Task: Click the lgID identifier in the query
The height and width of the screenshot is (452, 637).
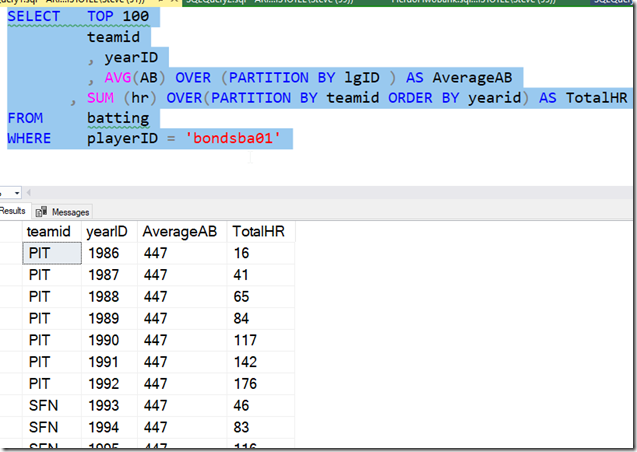Action: coord(362,78)
